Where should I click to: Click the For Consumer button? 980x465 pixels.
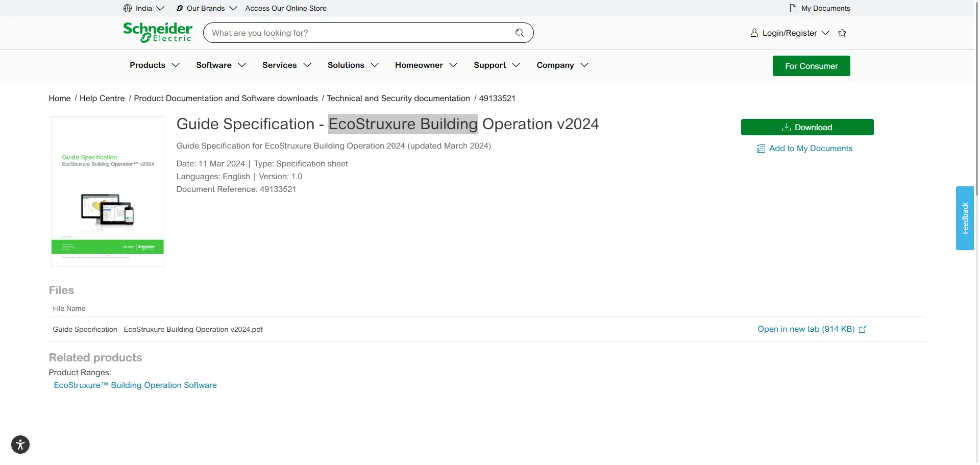811,66
